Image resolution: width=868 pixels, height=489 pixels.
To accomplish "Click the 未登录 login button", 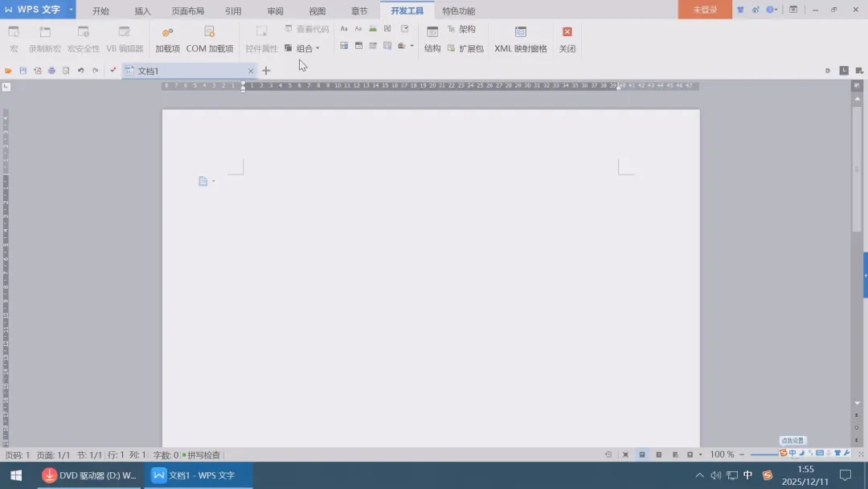I will (705, 10).
